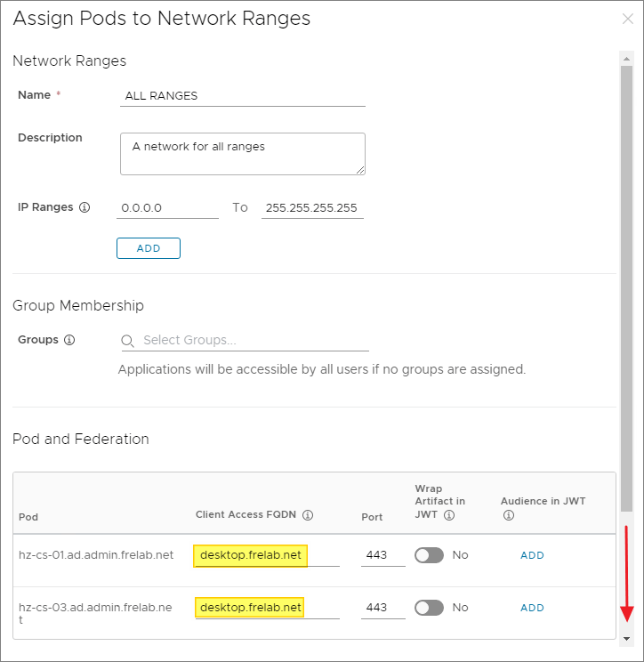Edit the Client Access FQDN for hz-cs-01
This screenshot has width=644, height=662.
tap(266, 556)
